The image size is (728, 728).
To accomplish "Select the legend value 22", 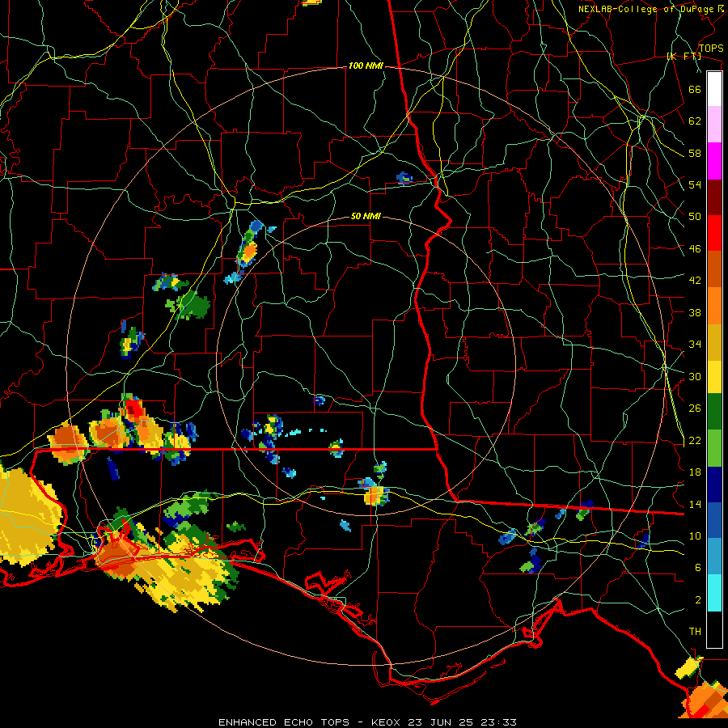I will tap(695, 440).
